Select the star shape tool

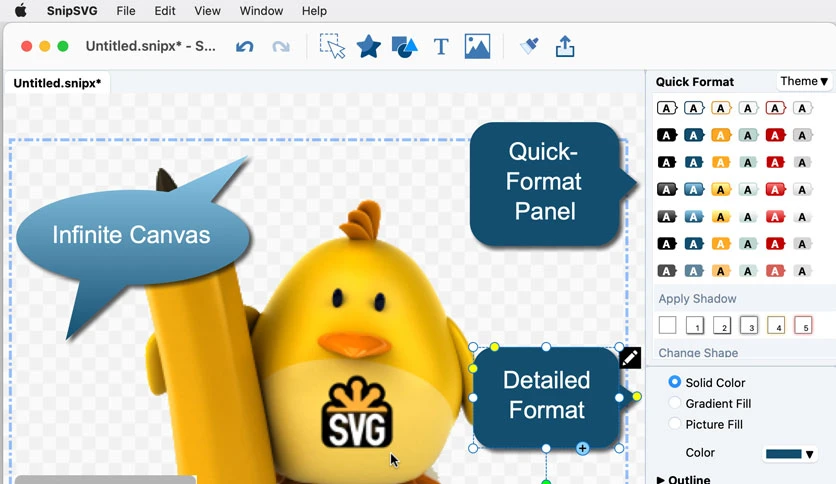368,46
